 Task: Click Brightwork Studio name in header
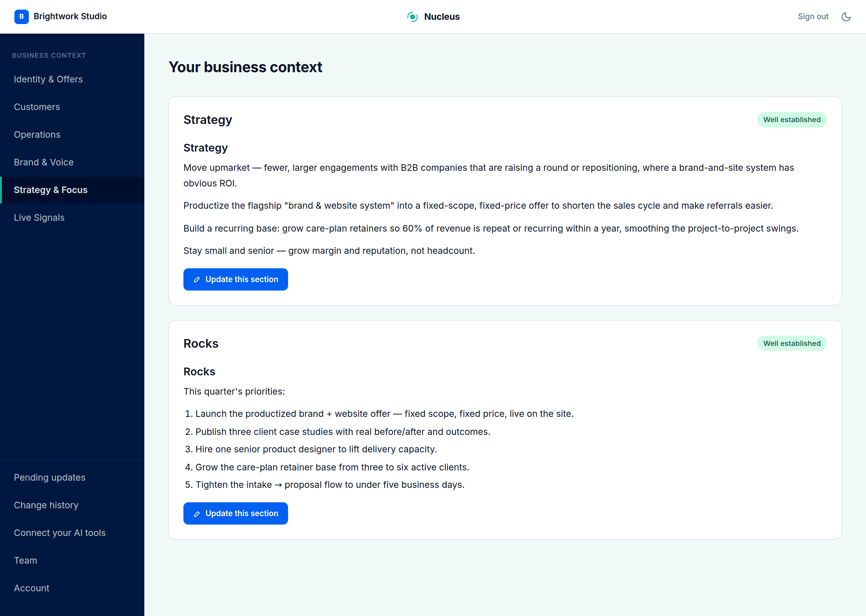pos(70,16)
